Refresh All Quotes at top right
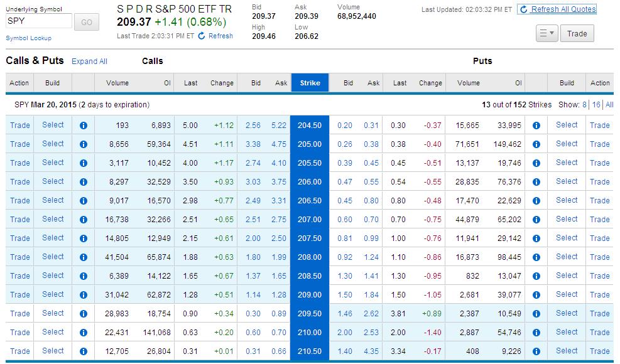620x364 pixels. tap(557, 9)
